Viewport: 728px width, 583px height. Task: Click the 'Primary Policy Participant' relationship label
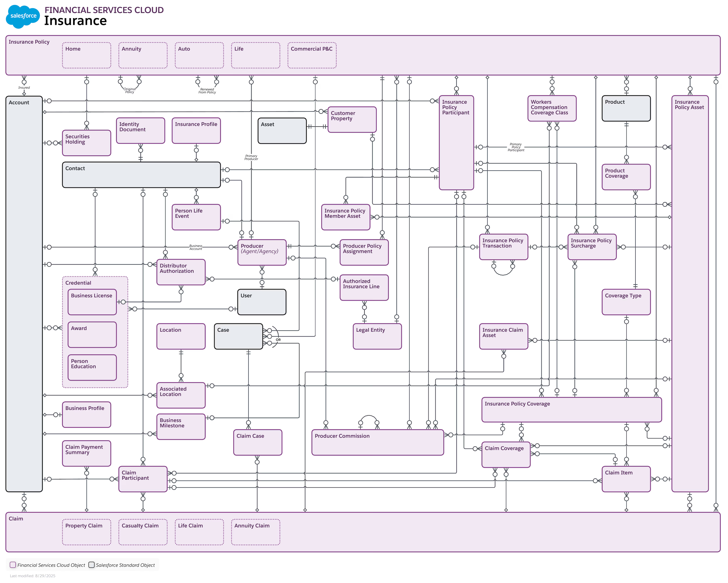tap(516, 147)
